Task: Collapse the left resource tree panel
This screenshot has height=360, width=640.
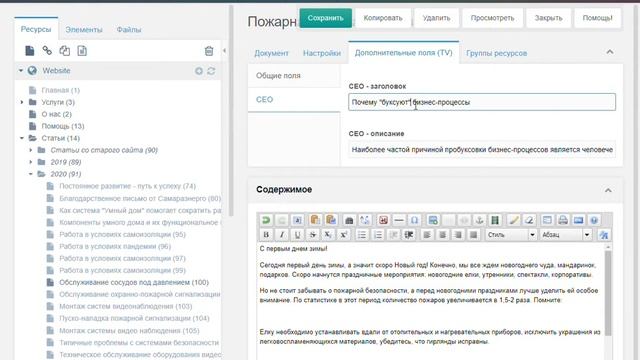Action: pyautogui.click(x=224, y=51)
